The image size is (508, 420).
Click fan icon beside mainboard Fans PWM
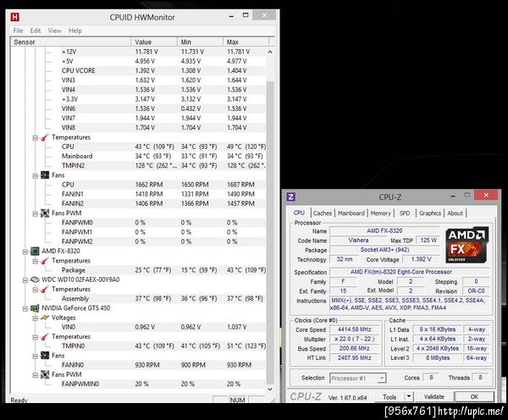coord(45,213)
